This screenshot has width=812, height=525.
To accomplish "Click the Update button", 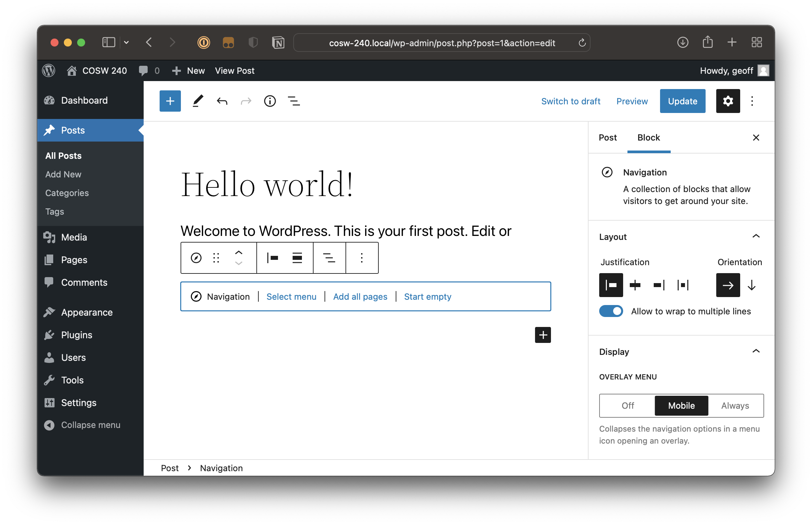I will (x=682, y=101).
